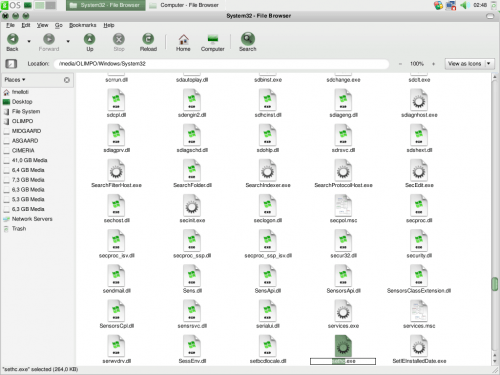The height and width of the screenshot is (375, 500).
Task: Open Computer from the toolbar
Action: (x=212, y=42)
